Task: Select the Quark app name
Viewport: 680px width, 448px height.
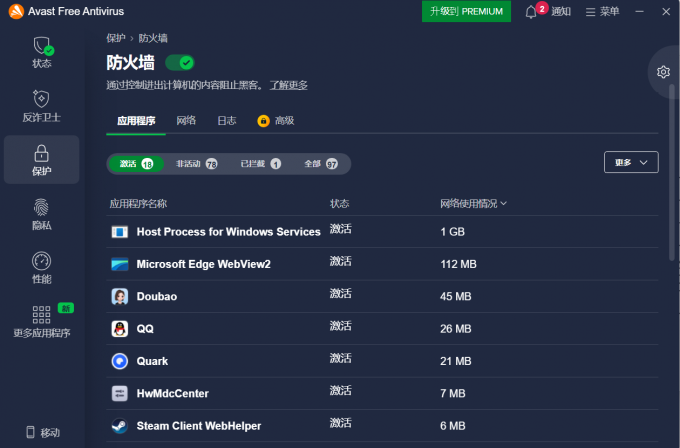Action: coord(152,361)
